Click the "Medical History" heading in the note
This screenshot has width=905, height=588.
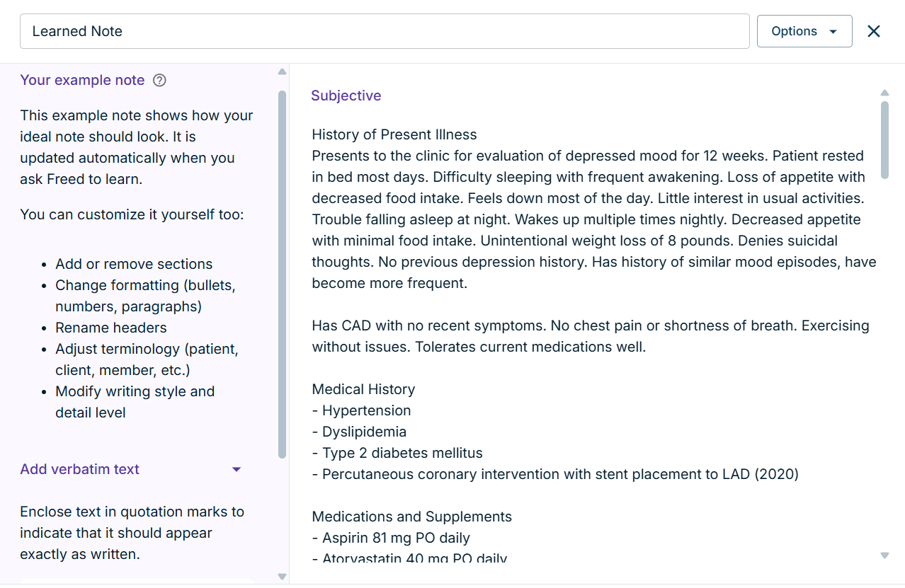(x=363, y=388)
